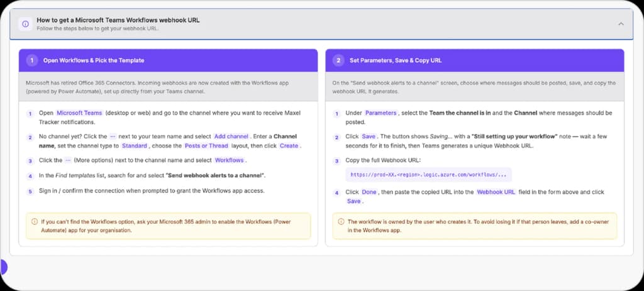
Task: Click the 'Add channel' highlighted tag
Action: click(231, 136)
